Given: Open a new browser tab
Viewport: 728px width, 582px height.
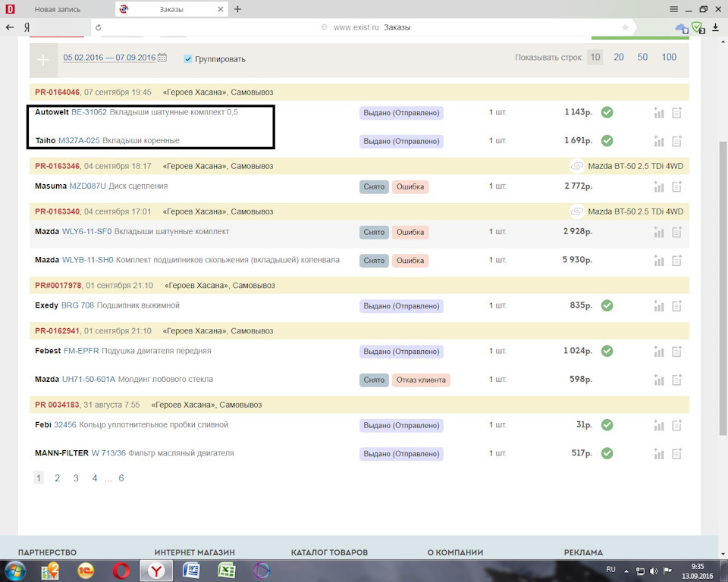Looking at the screenshot, I should click(237, 9).
